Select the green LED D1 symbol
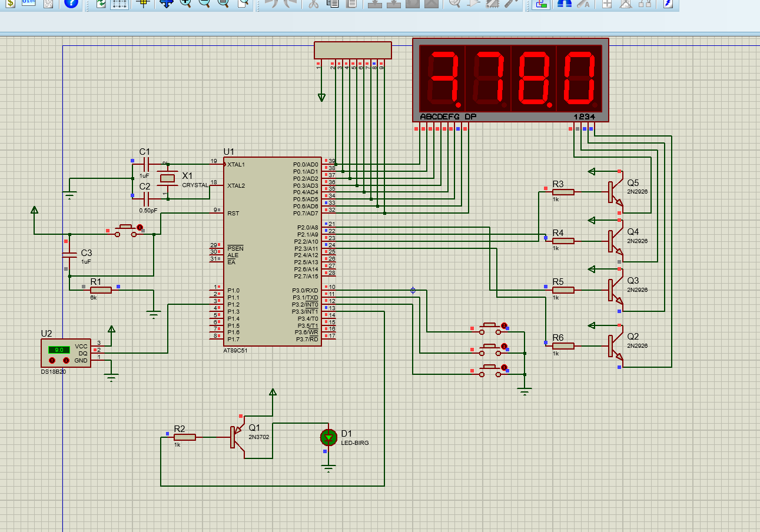Screen dimensions: 760x532 coord(328,437)
